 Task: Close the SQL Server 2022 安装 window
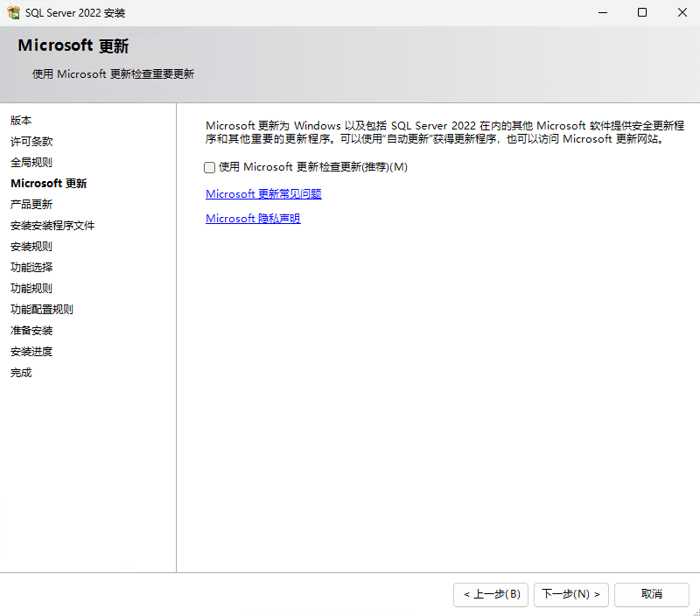[682, 12]
